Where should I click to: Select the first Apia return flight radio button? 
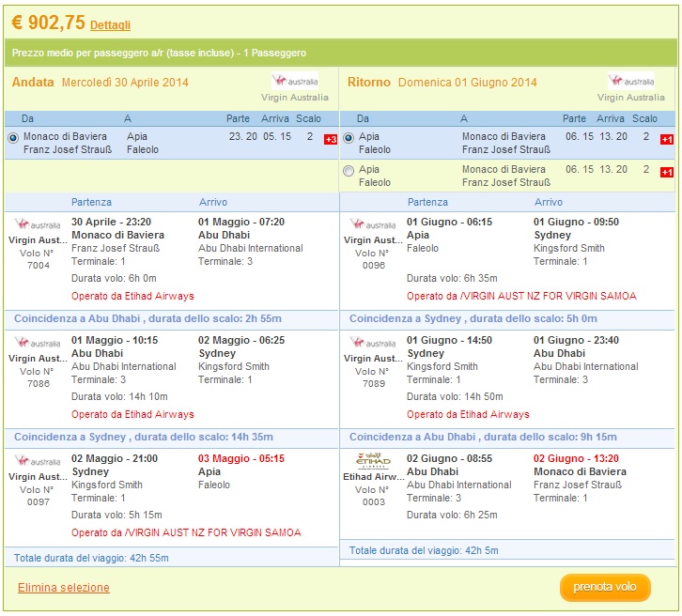pos(349,138)
